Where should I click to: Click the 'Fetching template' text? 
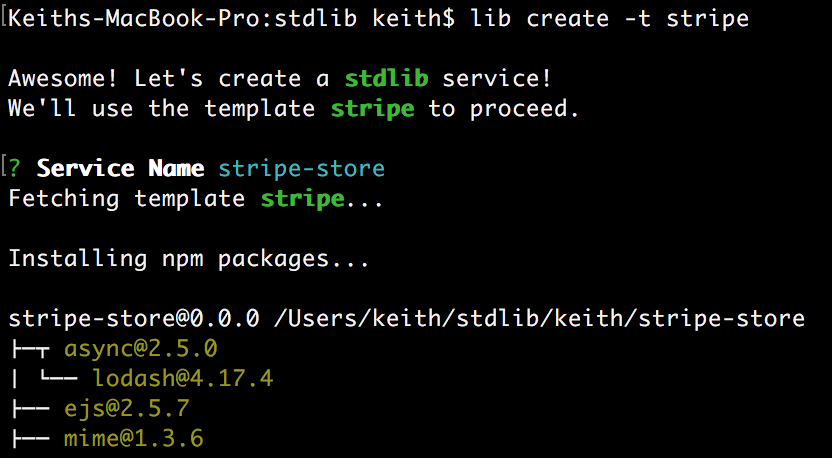[127, 199]
